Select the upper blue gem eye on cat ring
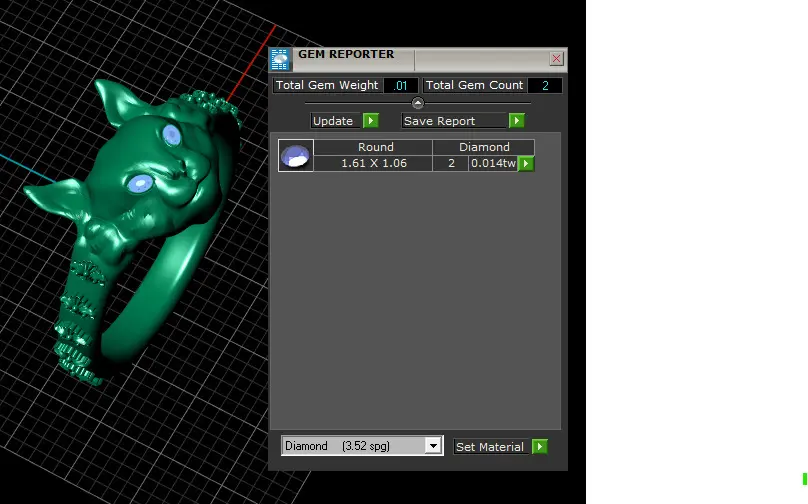808x504 pixels. click(172, 136)
